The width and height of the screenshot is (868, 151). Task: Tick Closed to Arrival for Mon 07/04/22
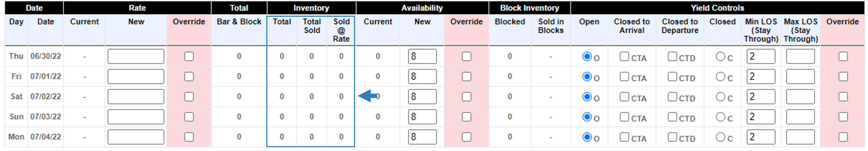click(x=624, y=137)
